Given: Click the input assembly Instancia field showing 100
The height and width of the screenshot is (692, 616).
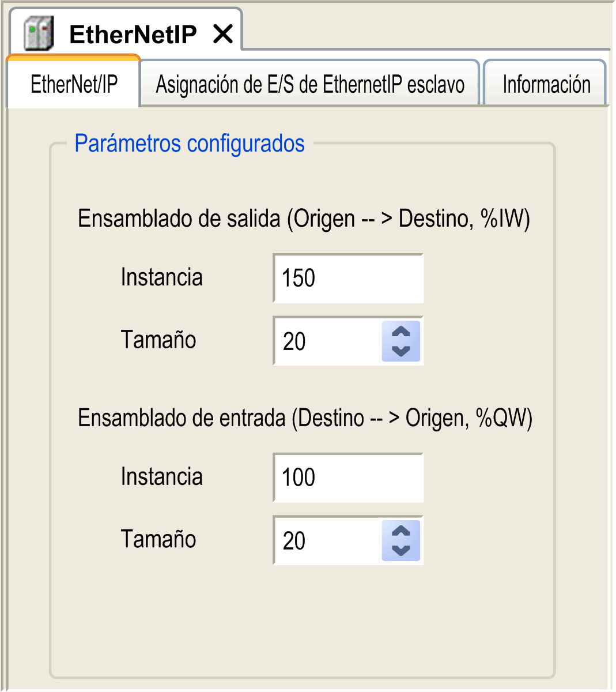Looking at the screenshot, I should (348, 477).
